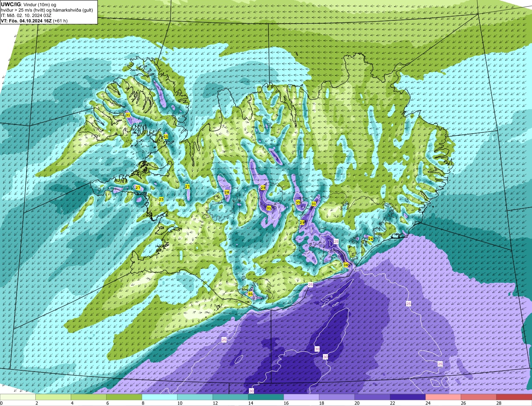
Task: Click the dark teal 14–16 m/s legend swatch
Action: tap(266, 397)
